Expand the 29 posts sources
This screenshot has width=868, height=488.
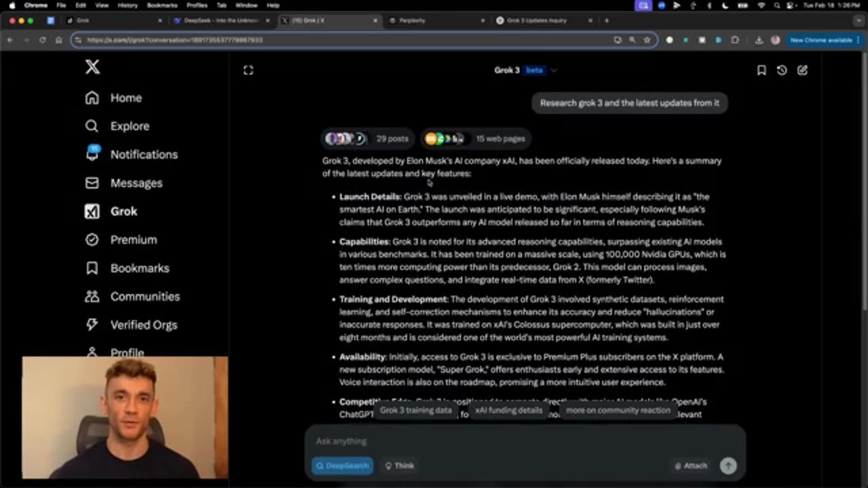pyautogui.click(x=367, y=138)
